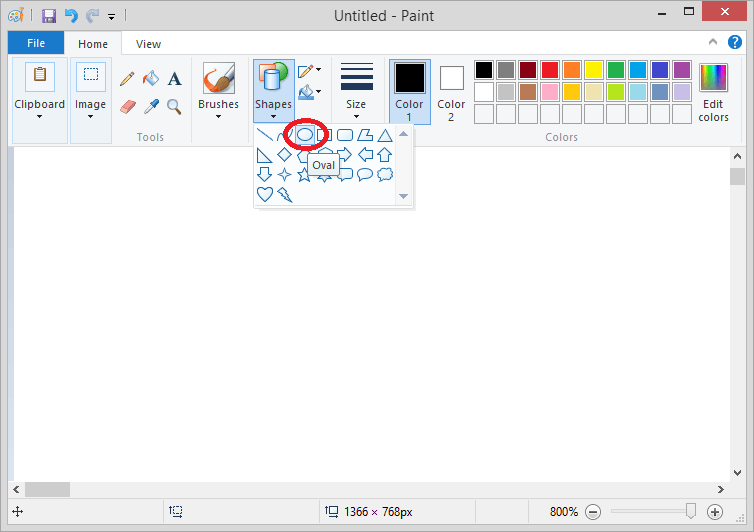Screen dimensions: 754x532
Task: Choose the Five-point star shape
Action: [x=304, y=174]
